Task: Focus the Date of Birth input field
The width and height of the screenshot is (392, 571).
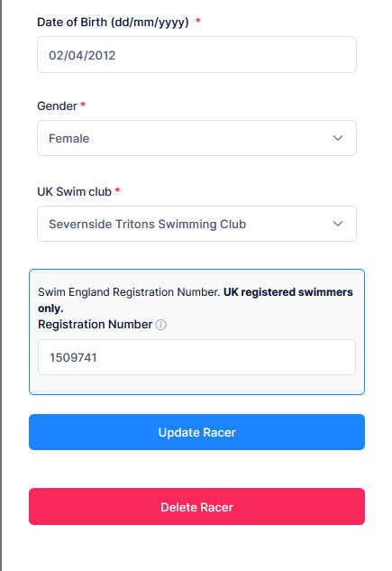Action: [x=196, y=55]
